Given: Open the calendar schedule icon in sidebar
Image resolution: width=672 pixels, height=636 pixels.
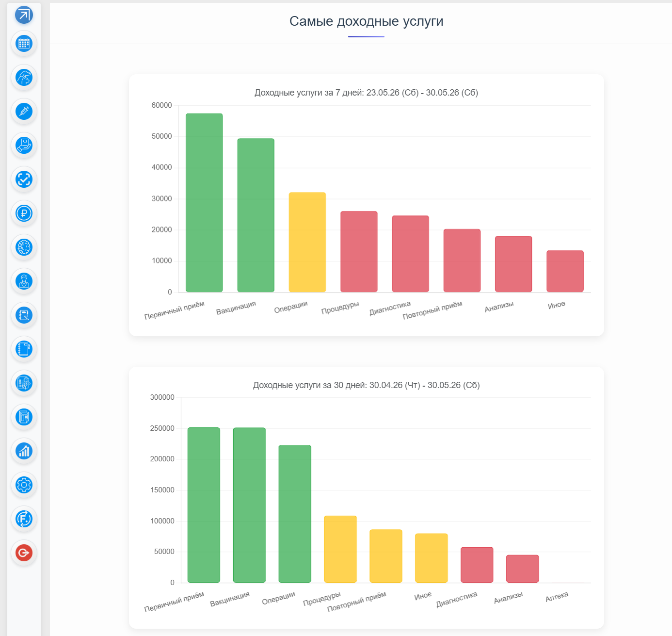Looking at the screenshot, I should coord(24,44).
